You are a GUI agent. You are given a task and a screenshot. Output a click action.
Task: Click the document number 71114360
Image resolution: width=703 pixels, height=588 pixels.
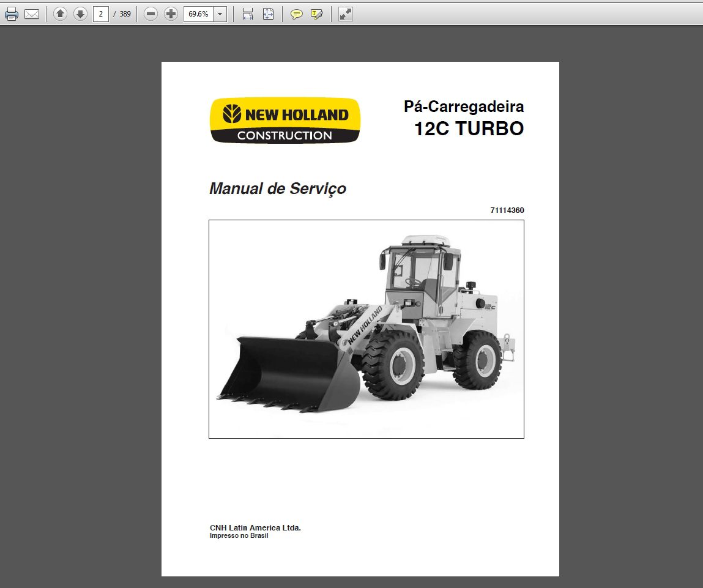(507, 210)
